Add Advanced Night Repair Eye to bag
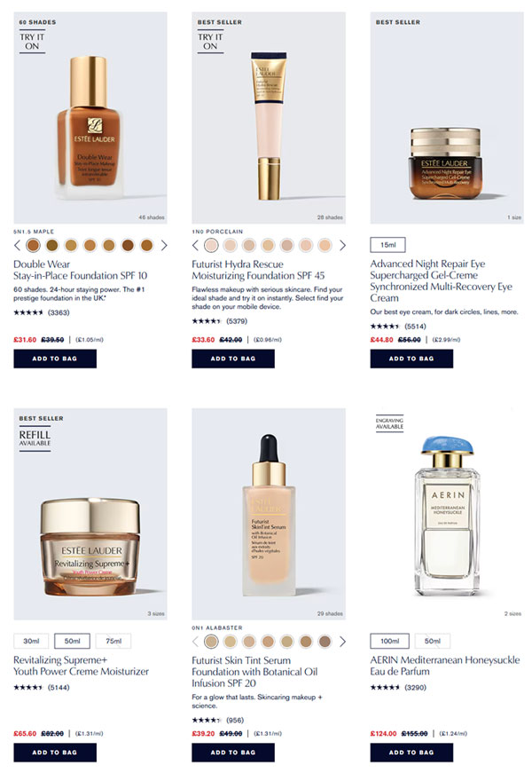Image resolution: width=532 pixels, height=781 pixels. tap(411, 359)
